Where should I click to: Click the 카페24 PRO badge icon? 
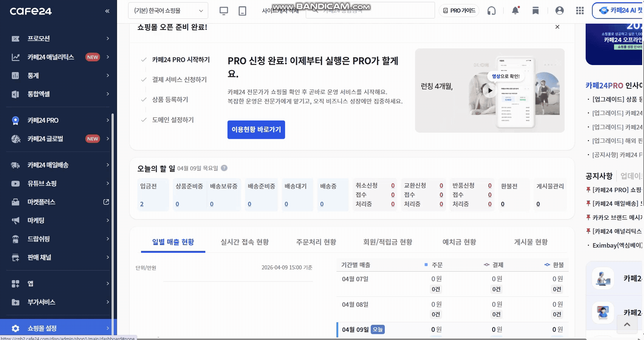pos(16,120)
